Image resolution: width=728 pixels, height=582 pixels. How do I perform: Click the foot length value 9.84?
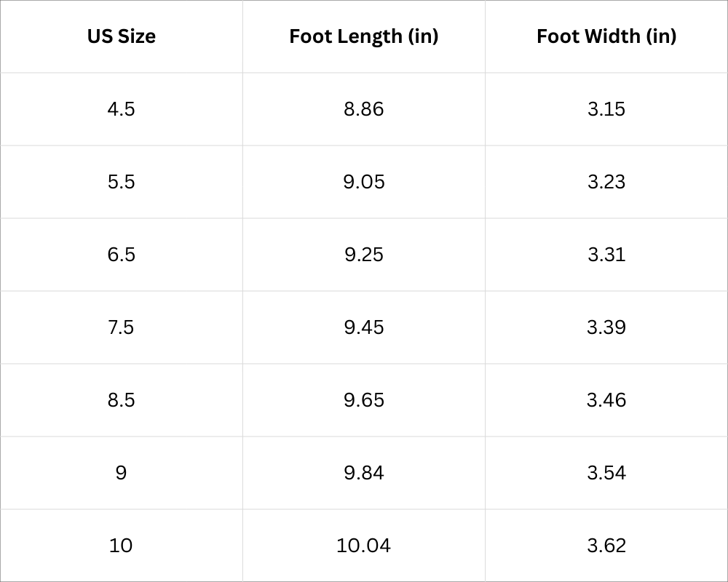pyautogui.click(x=363, y=473)
